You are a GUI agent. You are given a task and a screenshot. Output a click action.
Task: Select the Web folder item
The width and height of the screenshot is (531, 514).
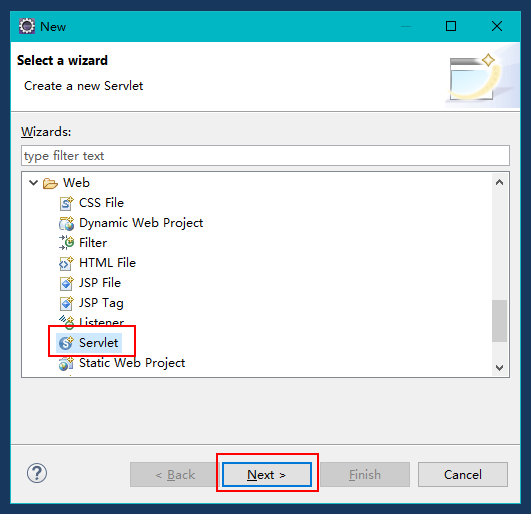pyautogui.click(x=66, y=183)
